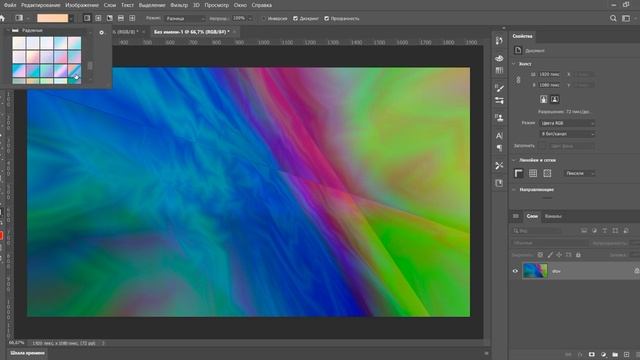This screenshot has height=360, width=640.
Task: Open the gradient picker gear settings
Action: tap(102, 33)
